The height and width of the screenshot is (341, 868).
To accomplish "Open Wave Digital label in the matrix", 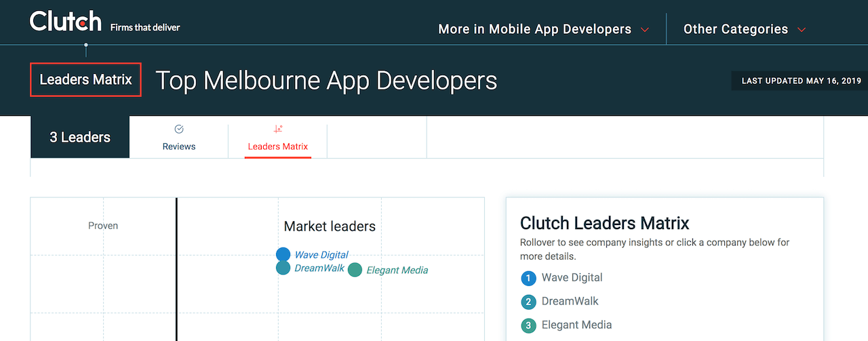I will 321,255.
